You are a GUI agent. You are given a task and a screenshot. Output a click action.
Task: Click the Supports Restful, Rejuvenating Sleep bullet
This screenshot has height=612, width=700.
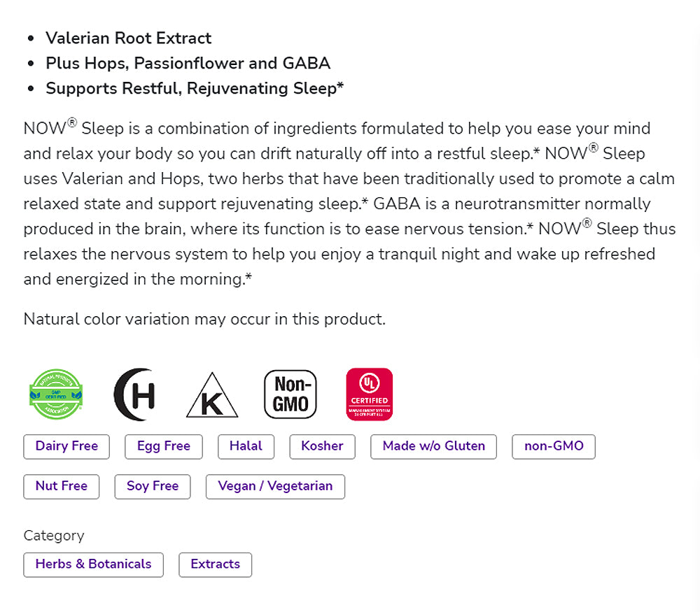coord(195,88)
